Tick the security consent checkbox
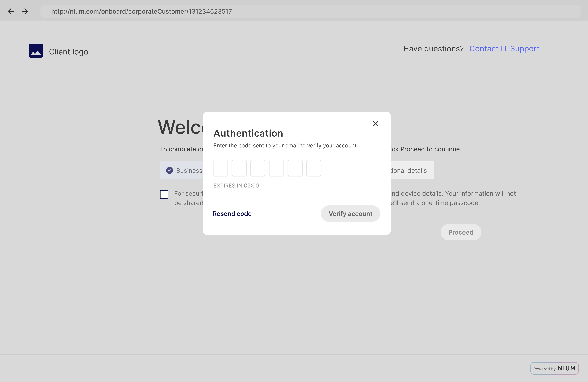 164,195
